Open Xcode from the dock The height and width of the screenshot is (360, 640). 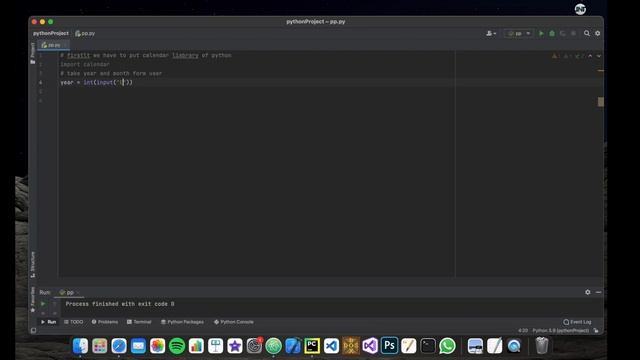click(x=293, y=346)
